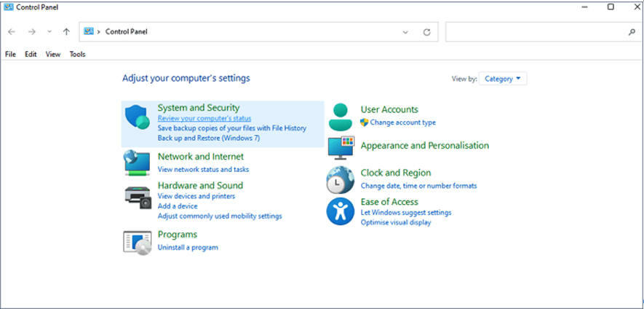Open the System and Security shield icon
Viewport: 644px width, 309px height.
click(x=138, y=117)
